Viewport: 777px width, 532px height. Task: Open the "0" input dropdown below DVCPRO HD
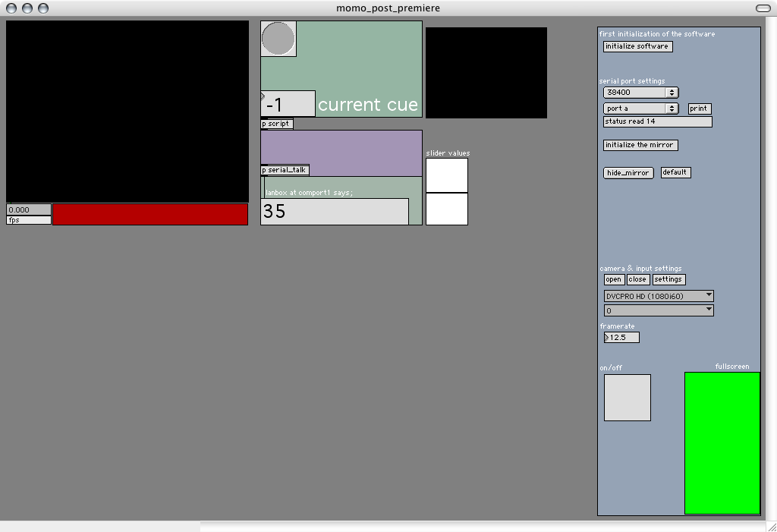[659, 310]
